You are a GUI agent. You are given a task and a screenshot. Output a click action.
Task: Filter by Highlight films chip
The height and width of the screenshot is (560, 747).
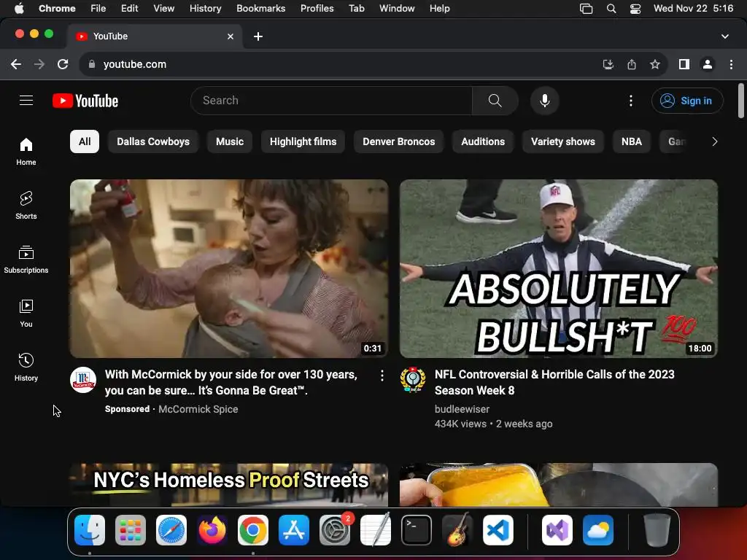303,141
